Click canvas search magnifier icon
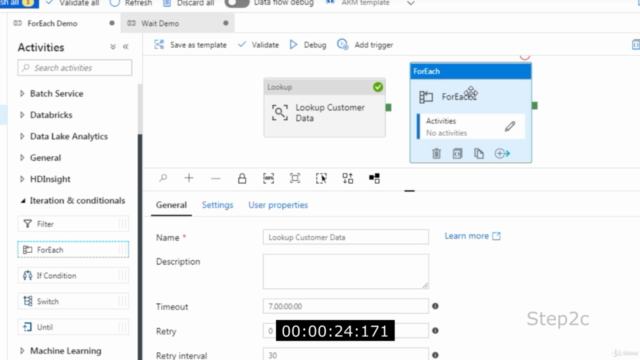640x360 pixels. pos(163,178)
